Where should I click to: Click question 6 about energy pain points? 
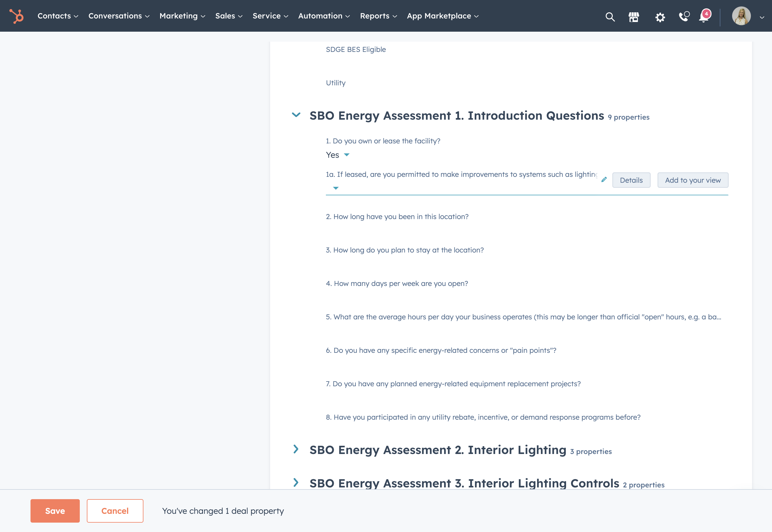click(441, 350)
